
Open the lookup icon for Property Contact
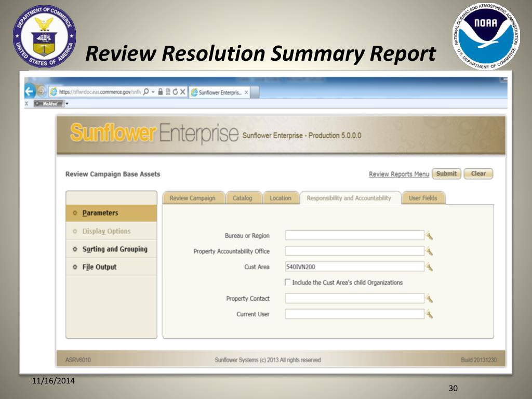point(429,299)
